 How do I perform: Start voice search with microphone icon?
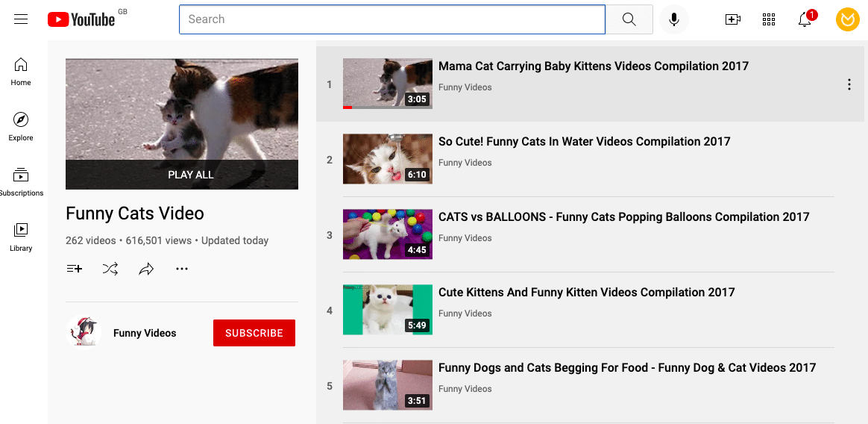point(673,19)
